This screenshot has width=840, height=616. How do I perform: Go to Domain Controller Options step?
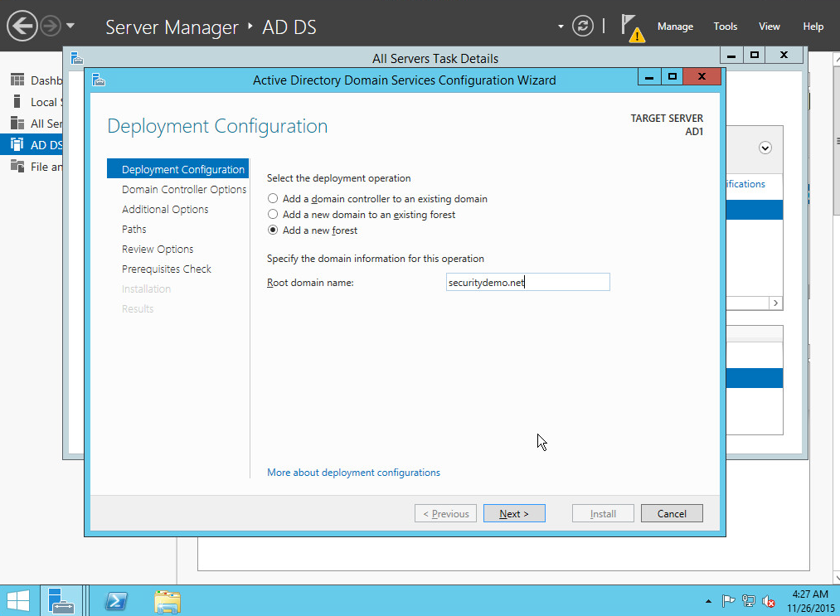coord(184,189)
